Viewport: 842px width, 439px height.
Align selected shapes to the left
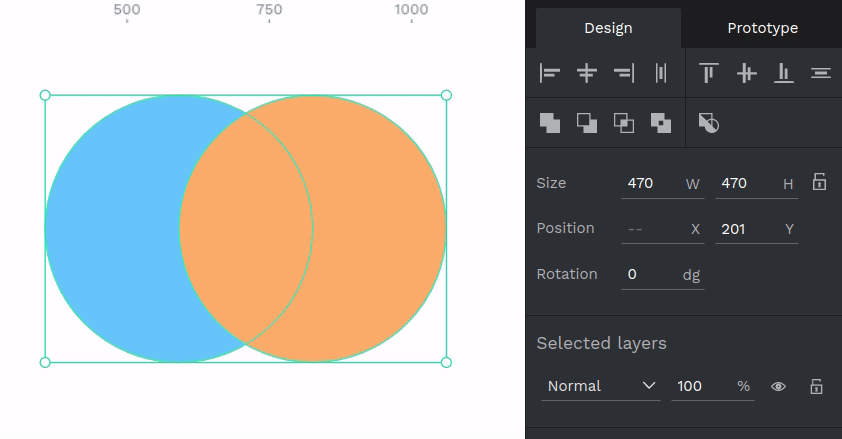coord(550,73)
